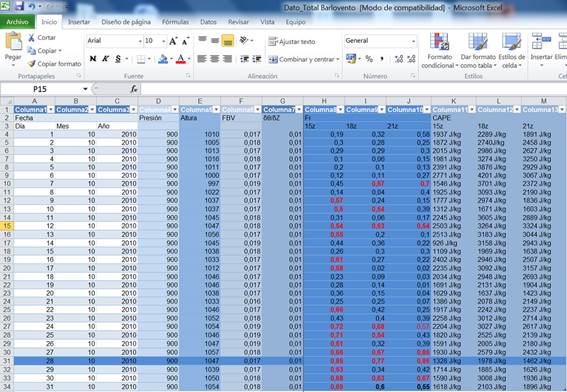
Task: Click the insert function fx icon
Action: pyautogui.click(x=134, y=89)
